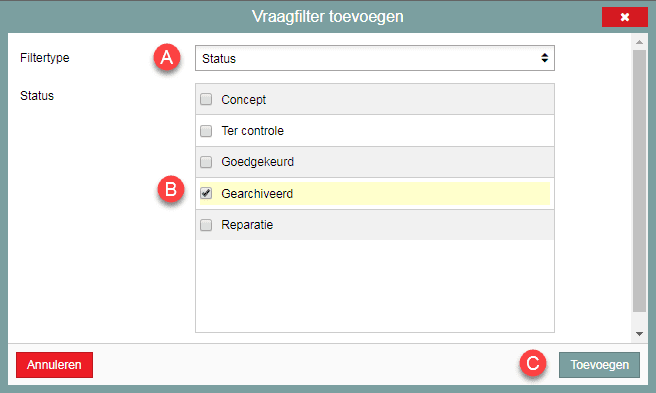656x393 pixels.
Task: Select the Gearchiveerd list row label
Action: pyautogui.click(x=257, y=194)
